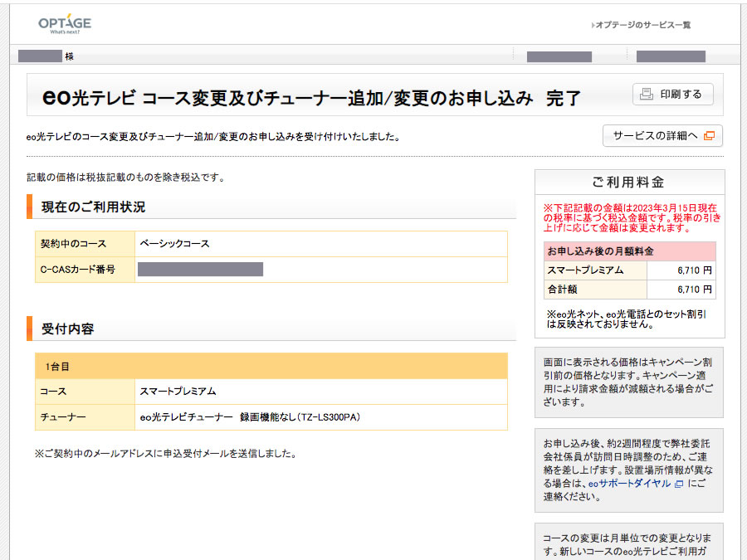Select ベーシックコース value cell
Viewport: 747px width, 560px height.
tap(321, 244)
